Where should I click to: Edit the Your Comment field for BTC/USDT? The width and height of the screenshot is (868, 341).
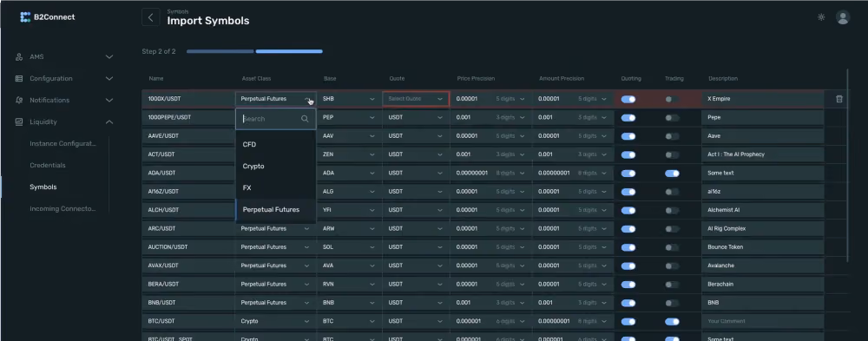pos(763,321)
